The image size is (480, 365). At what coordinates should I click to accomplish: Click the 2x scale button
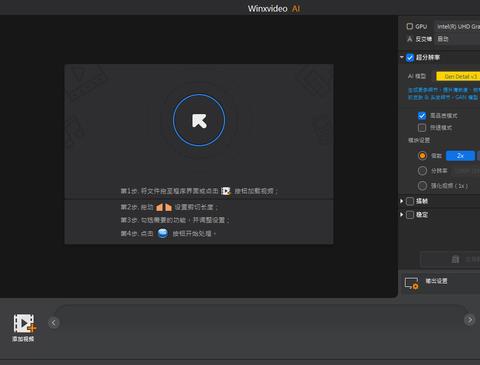coord(460,156)
